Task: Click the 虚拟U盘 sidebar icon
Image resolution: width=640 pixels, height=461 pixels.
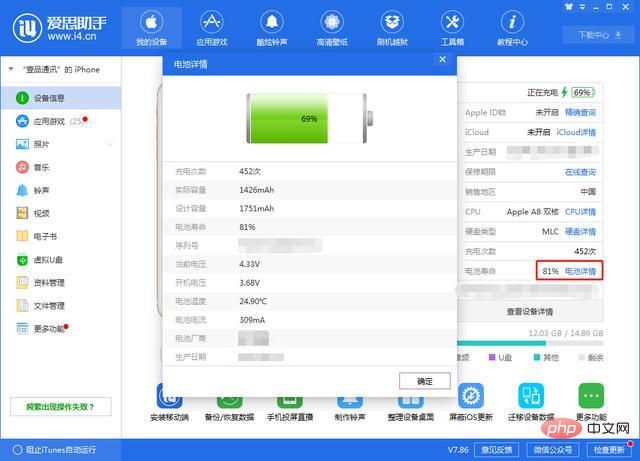Action: (22, 260)
